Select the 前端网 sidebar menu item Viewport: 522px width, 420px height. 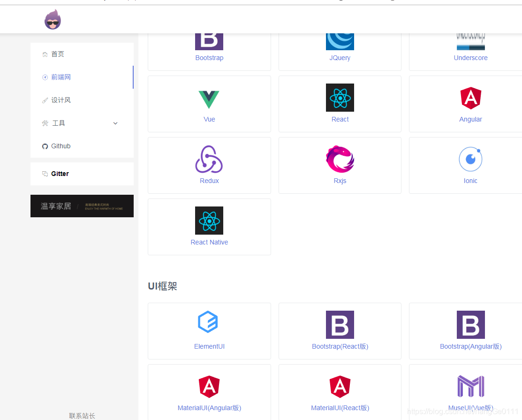(82, 77)
